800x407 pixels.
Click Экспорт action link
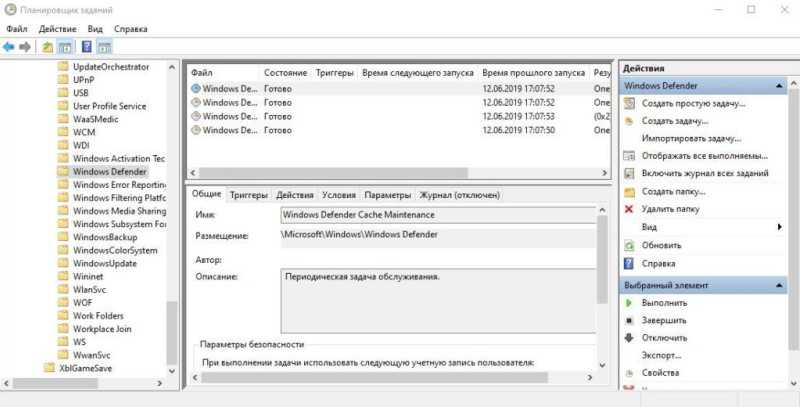tap(661, 355)
